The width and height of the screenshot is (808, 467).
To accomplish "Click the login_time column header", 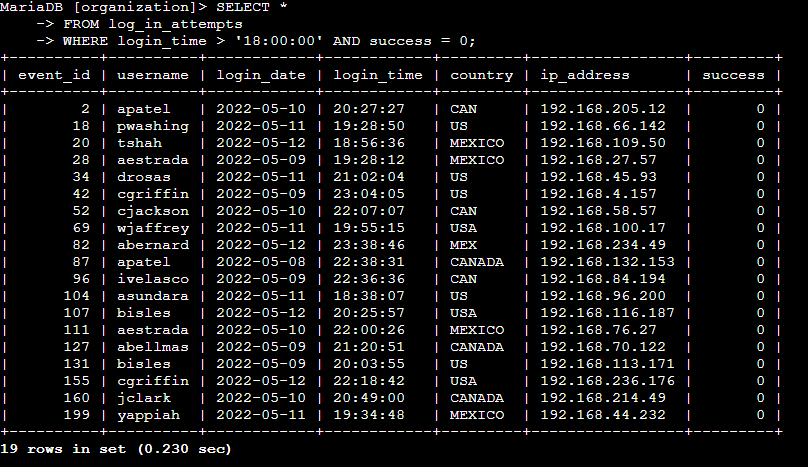I will point(375,75).
